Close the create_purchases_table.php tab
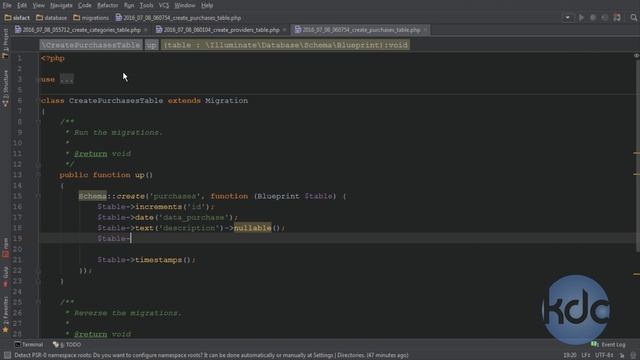The width and height of the screenshot is (640, 360). tap(425, 30)
